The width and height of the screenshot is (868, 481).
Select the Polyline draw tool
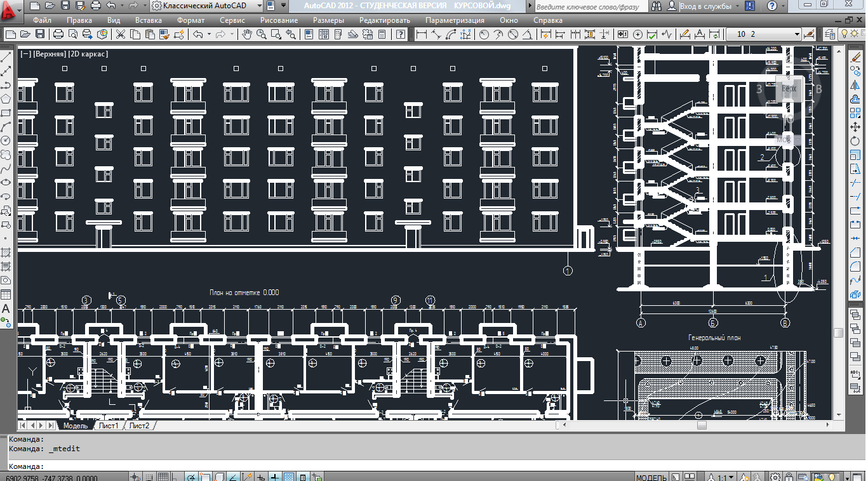[x=6, y=85]
